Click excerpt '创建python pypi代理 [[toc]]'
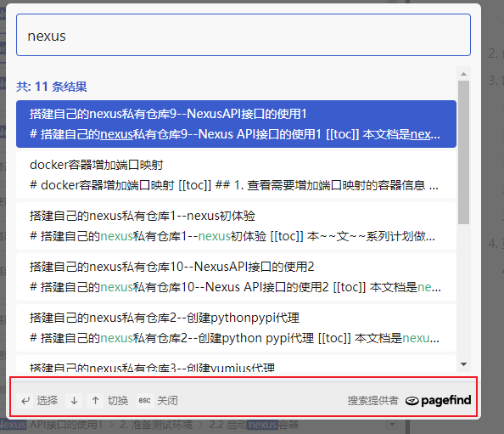504x434 pixels. pyautogui.click(x=275, y=338)
